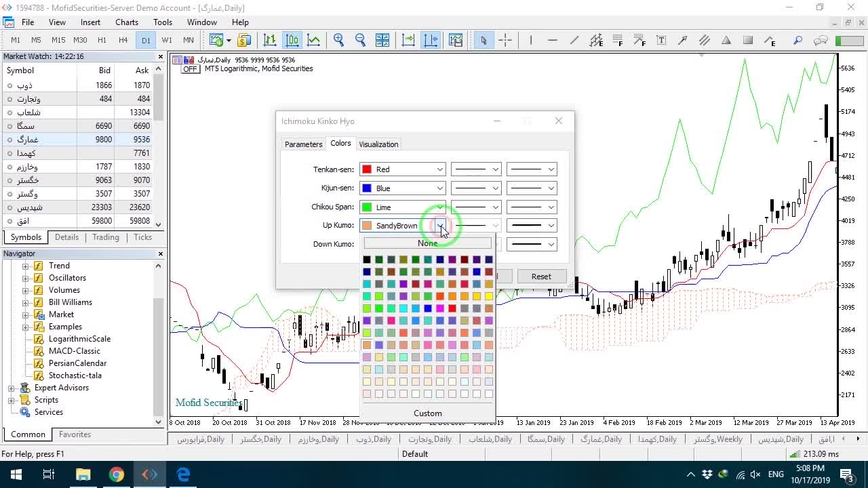Open the Tools menu

(163, 22)
